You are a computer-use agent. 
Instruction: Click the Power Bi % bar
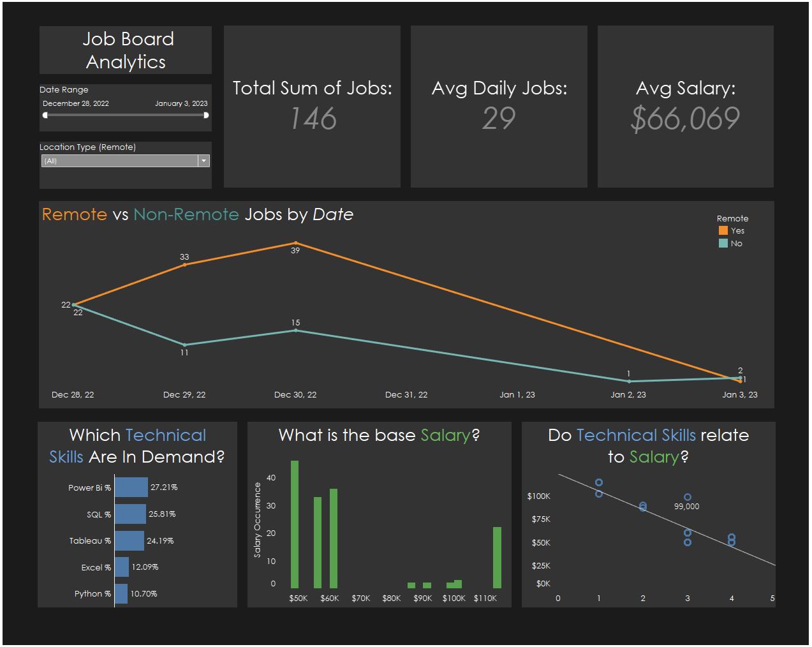tap(131, 487)
